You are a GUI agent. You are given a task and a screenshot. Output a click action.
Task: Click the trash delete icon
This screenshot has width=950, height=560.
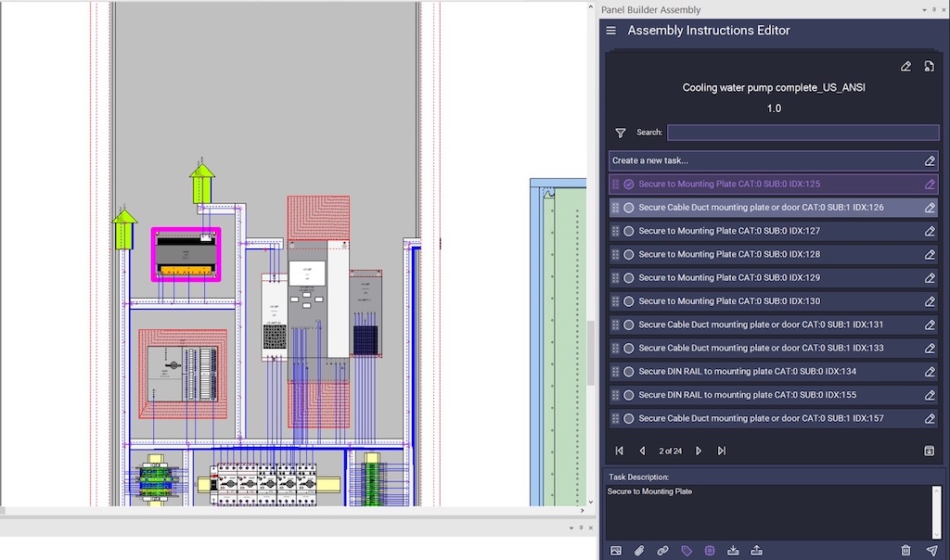(905, 551)
